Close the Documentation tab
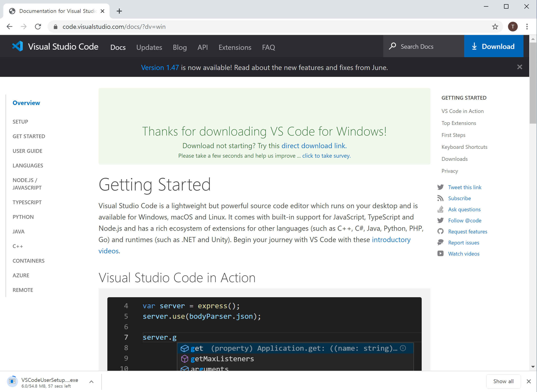This screenshot has height=392, width=537. 102,11
